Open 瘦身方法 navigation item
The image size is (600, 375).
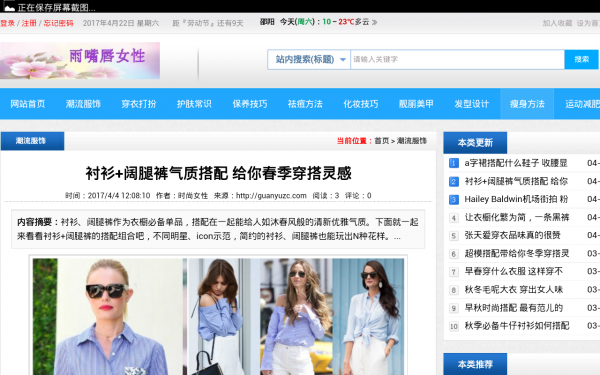point(527,104)
